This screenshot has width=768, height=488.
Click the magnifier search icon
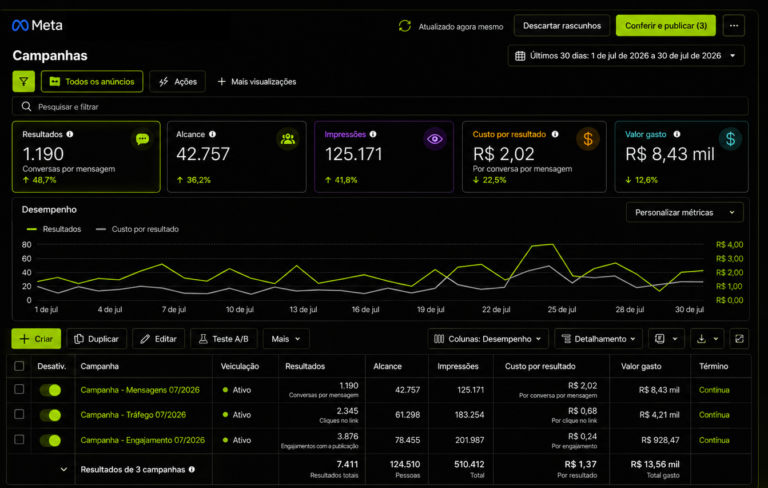(x=26, y=106)
